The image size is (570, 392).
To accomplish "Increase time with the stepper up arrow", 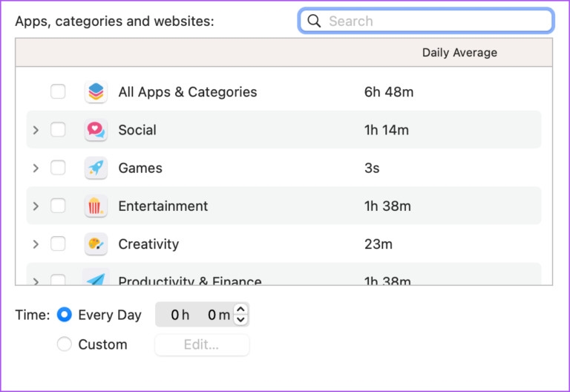I will [240, 310].
